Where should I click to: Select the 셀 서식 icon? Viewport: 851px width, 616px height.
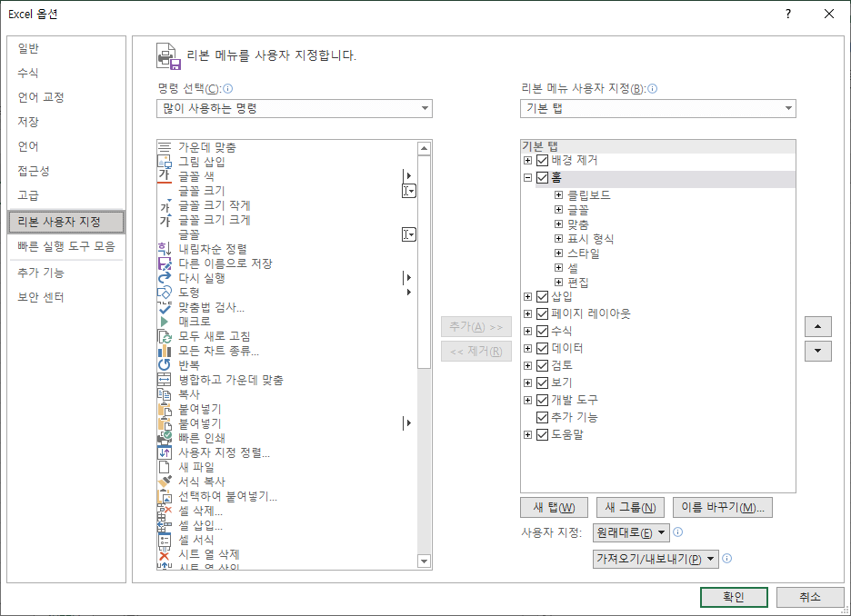coord(165,540)
